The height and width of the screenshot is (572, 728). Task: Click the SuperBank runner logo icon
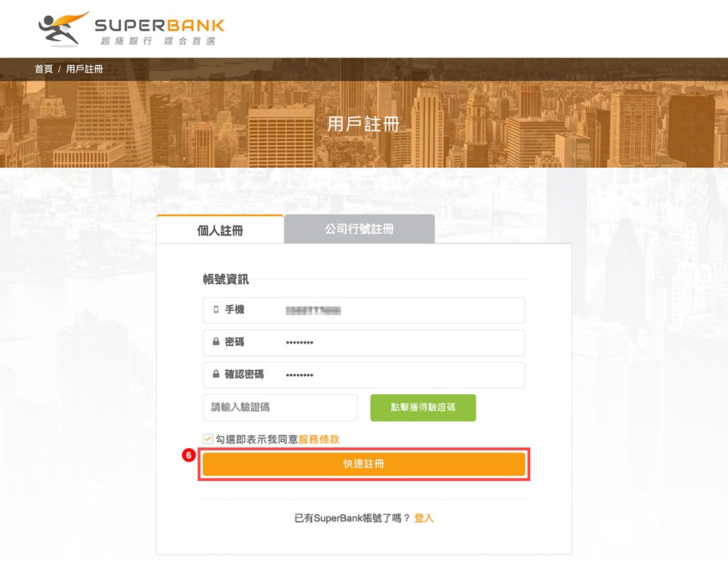pos(63,28)
